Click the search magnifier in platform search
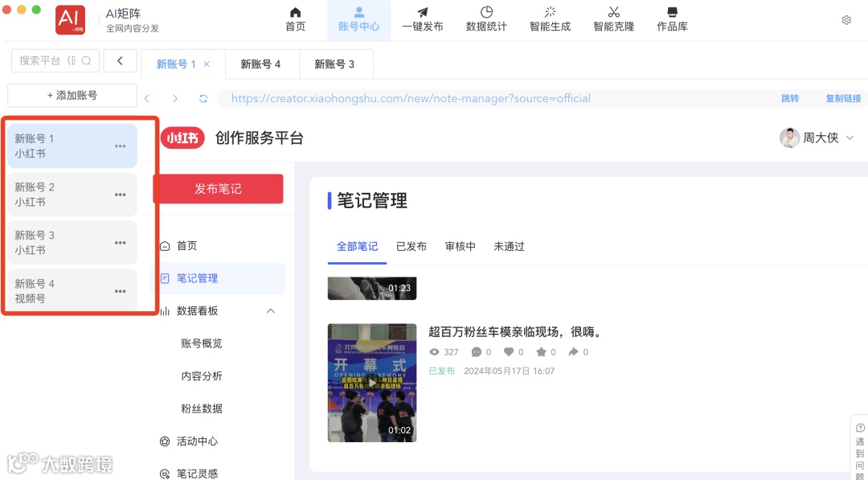This screenshot has width=868, height=480. pos(86,61)
